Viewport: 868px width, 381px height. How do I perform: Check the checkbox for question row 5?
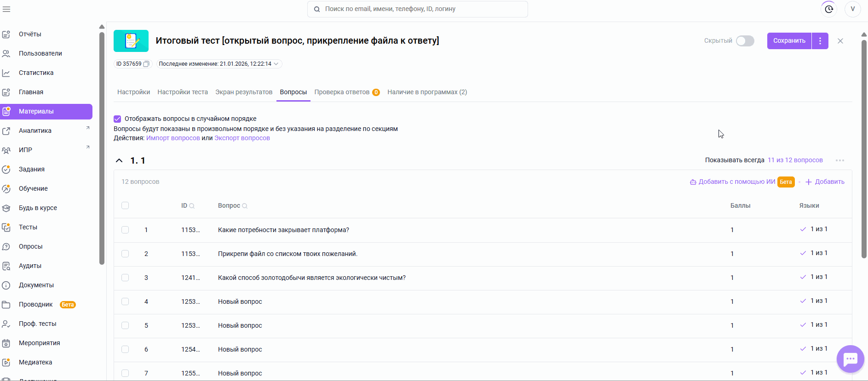coord(125,325)
